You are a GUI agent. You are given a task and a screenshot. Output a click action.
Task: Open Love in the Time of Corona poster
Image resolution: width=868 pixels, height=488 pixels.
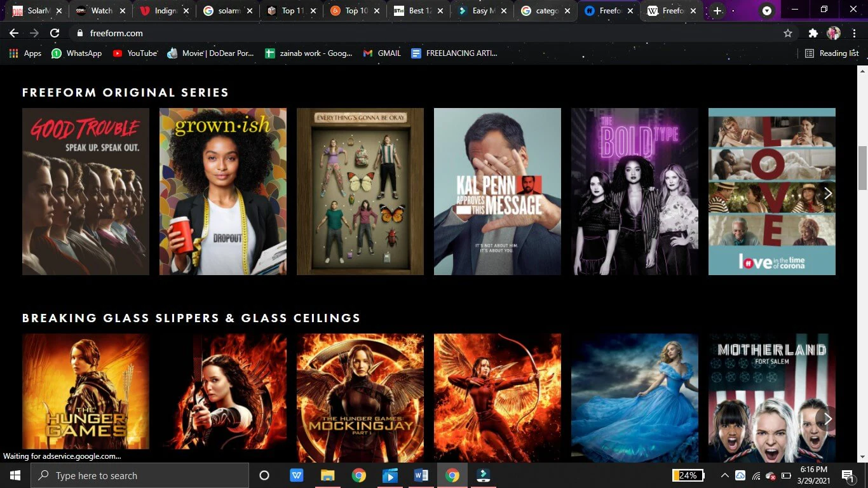tap(772, 191)
